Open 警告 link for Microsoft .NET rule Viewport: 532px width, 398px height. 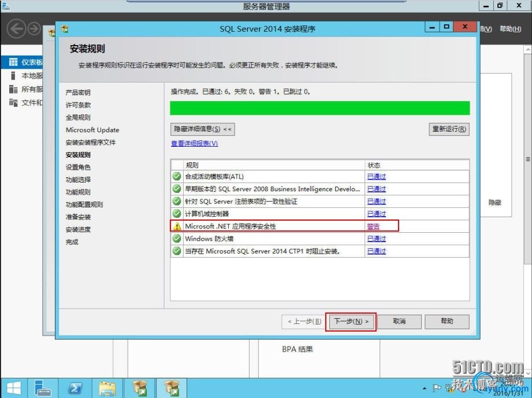point(374,226)
